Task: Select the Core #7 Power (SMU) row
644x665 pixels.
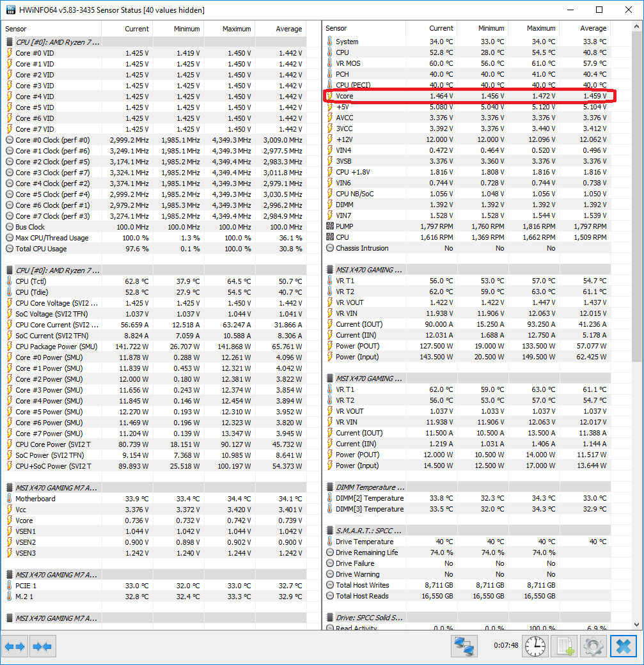Action: click(x=153, y=434)
